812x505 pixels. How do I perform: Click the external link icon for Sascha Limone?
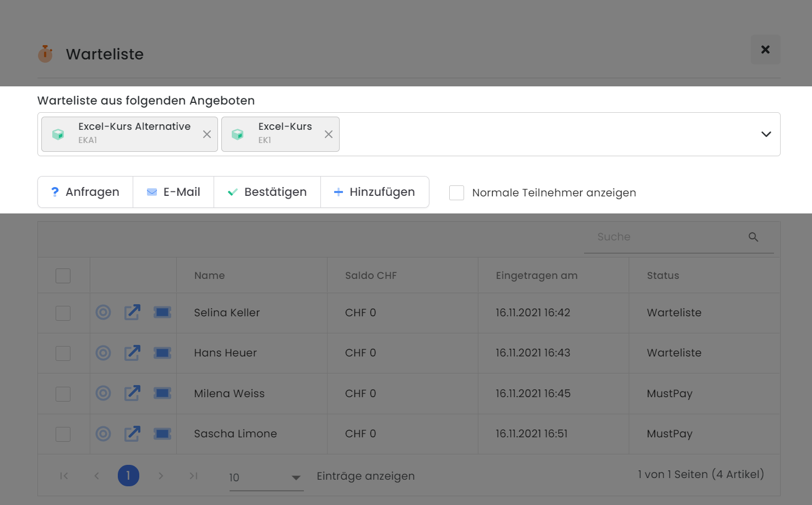tap(132, 433)
